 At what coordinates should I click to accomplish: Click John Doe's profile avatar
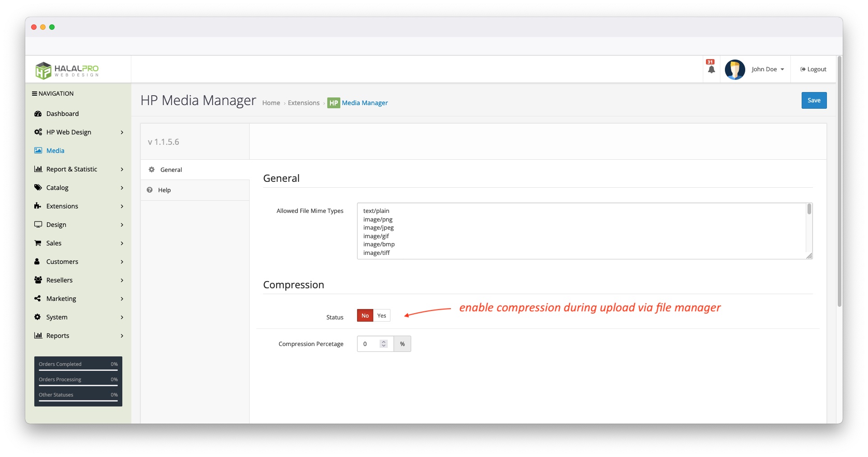tap(734, 69)
